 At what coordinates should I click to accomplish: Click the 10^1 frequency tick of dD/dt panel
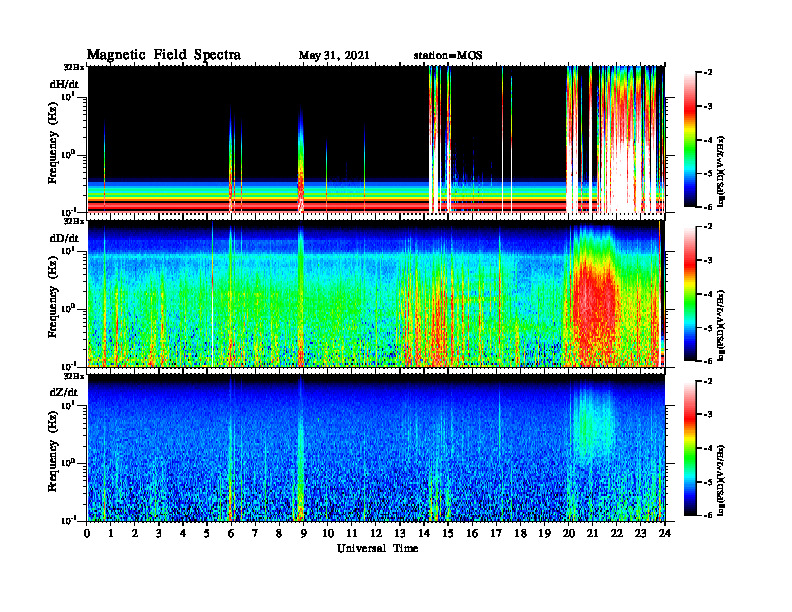pos(69,250)
